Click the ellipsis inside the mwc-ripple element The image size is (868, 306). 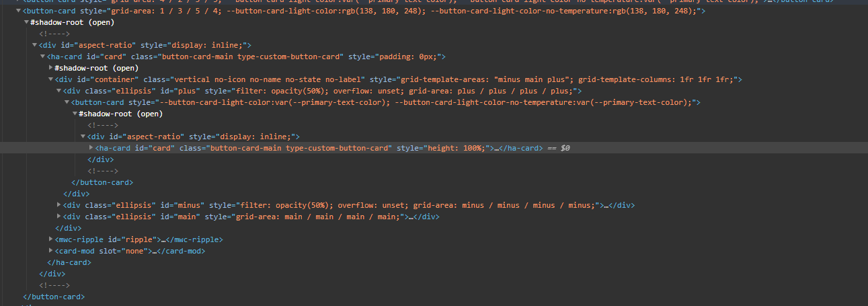[x=163, y=239]
